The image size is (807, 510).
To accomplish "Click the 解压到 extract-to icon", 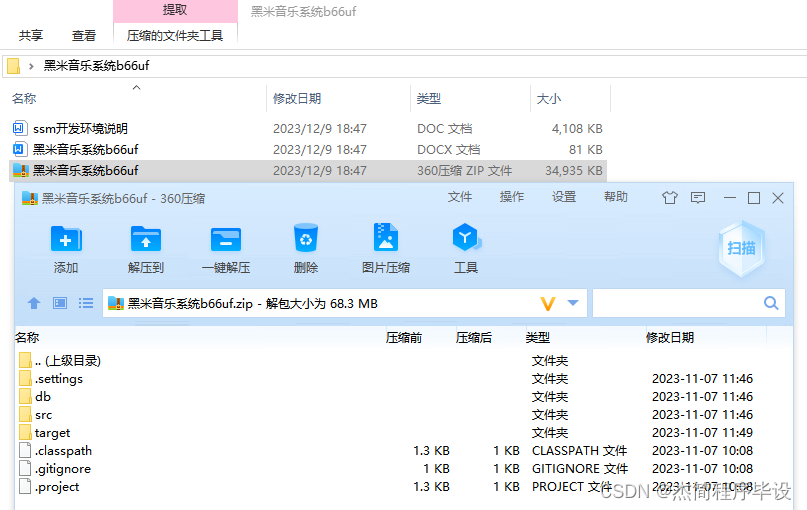I will 146,239.
